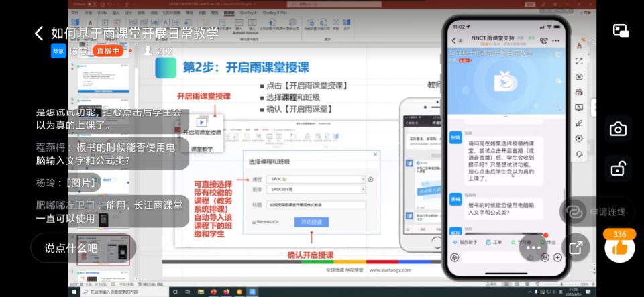Open 功能设置 in the ribbon
The width and height of the screenshot is (644, 297).
coord(311,25)
